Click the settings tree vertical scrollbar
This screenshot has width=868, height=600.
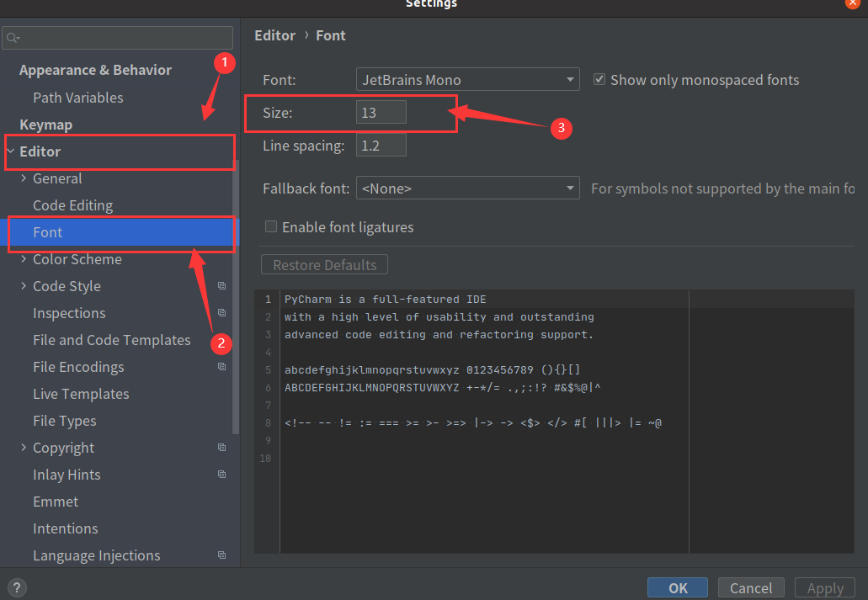pyautogui.click(x=236, y=297)
